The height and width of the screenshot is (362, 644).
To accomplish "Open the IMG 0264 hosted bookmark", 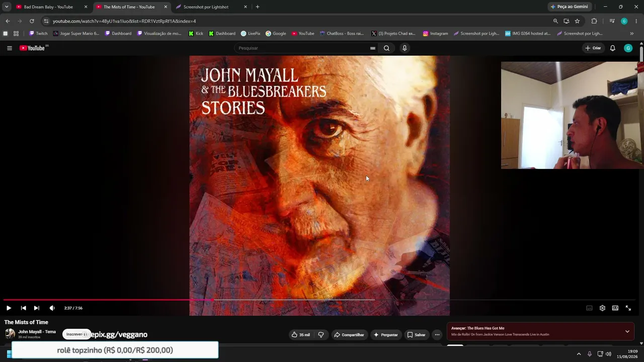I will [x=528, y=34].
